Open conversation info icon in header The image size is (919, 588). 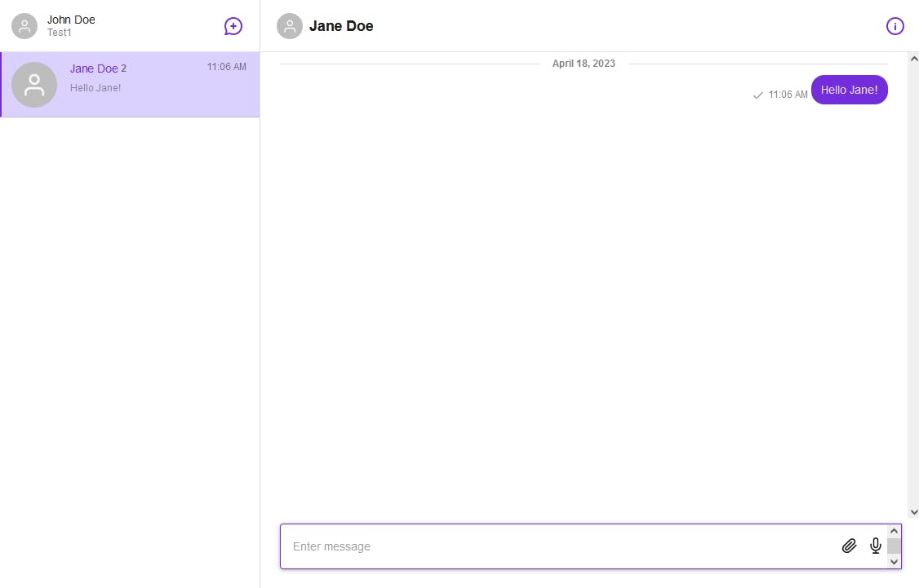coord(895,26)
